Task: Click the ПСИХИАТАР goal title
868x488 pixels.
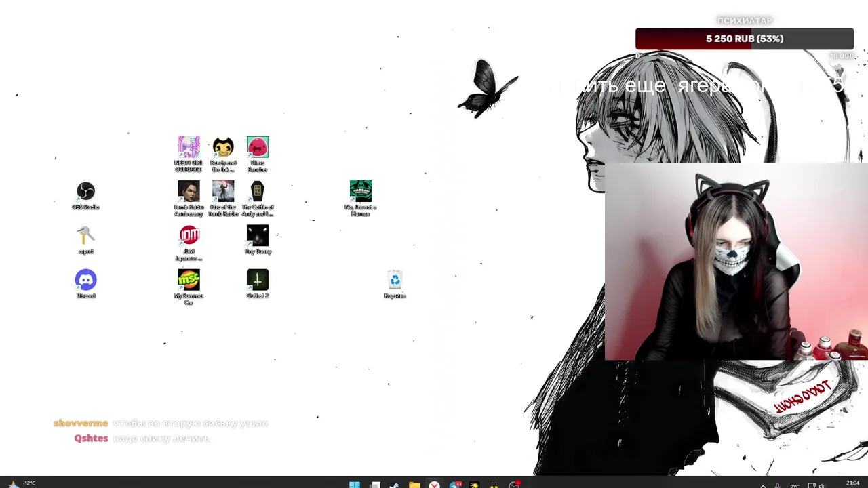Action: [745, 21]
